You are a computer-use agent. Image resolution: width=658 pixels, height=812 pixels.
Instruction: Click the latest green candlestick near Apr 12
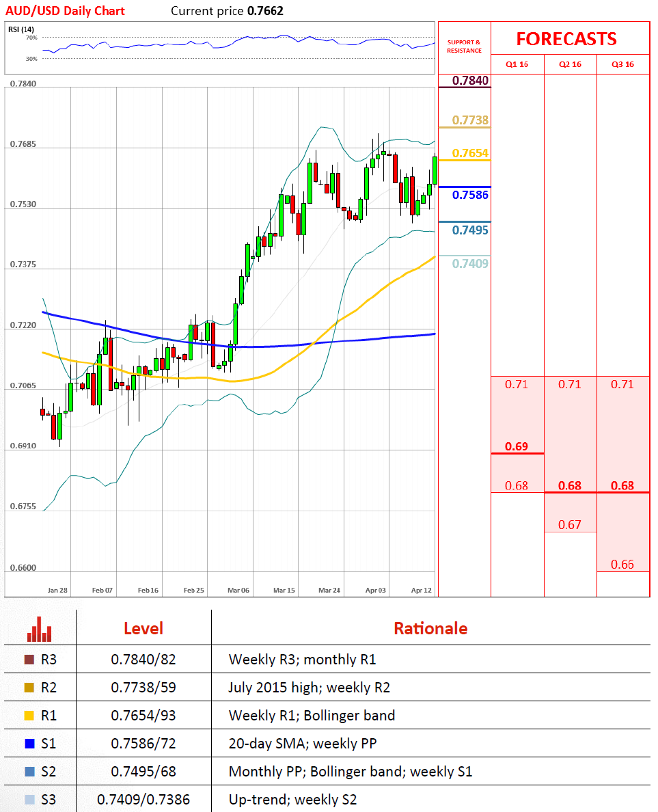tap(435, 170)
